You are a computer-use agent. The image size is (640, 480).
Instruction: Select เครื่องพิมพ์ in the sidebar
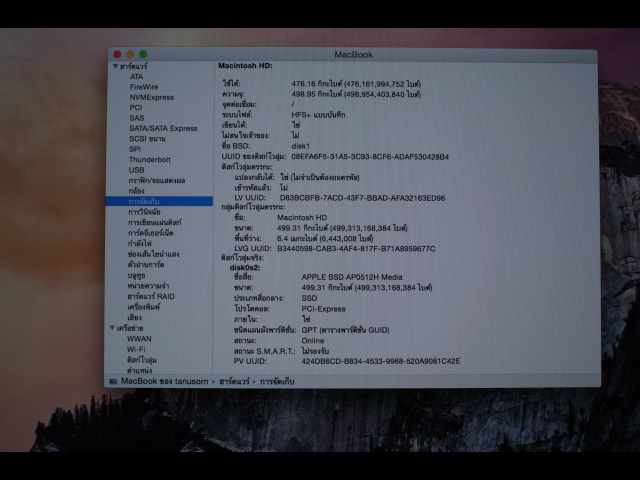click(144, 307)
